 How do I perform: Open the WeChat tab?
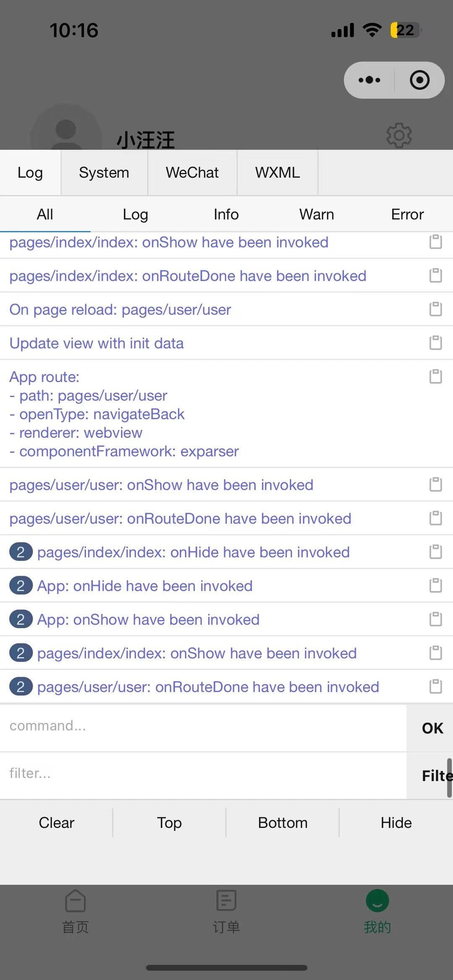click(x=192, y=173)
